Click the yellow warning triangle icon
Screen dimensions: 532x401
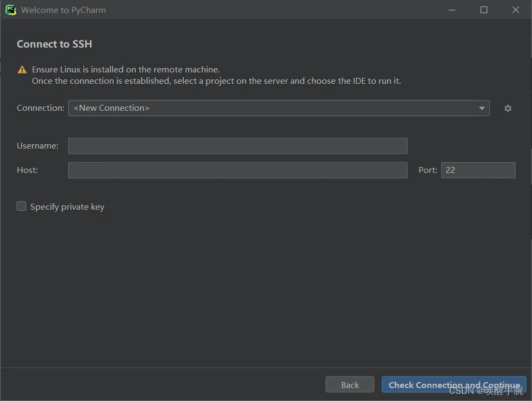(22, 70)
